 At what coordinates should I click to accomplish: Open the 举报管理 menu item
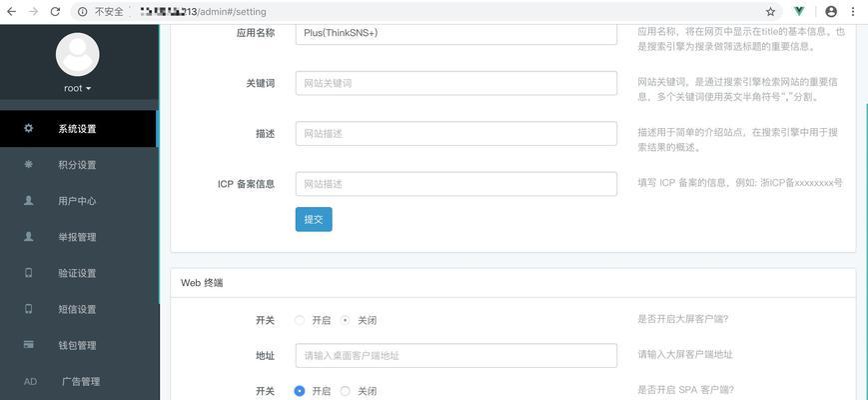[79, 237]
